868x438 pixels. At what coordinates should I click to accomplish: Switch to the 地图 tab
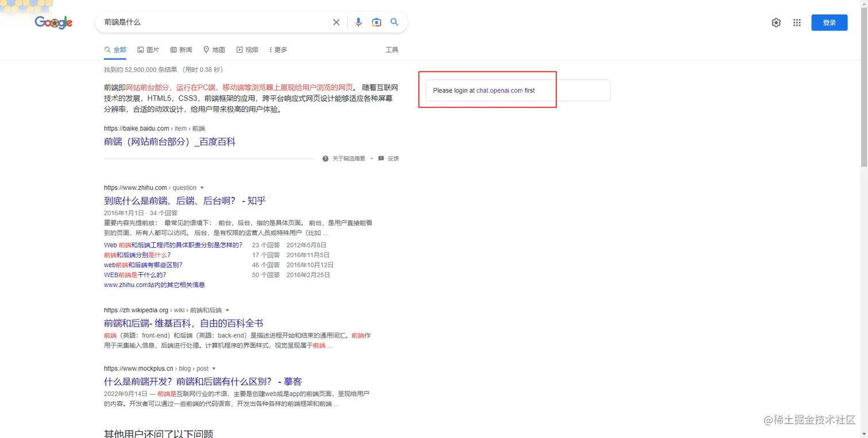215,50
